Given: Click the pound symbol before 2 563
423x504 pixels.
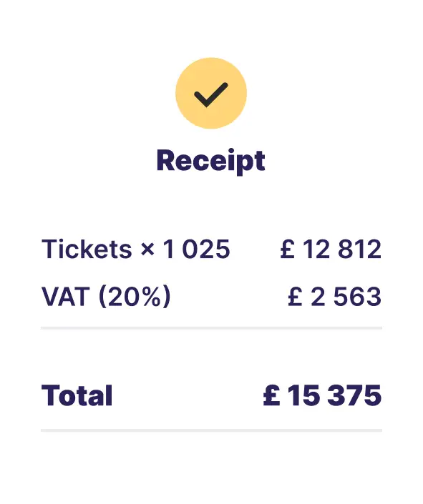Looking at the screenshot, I should pos(295,297).
